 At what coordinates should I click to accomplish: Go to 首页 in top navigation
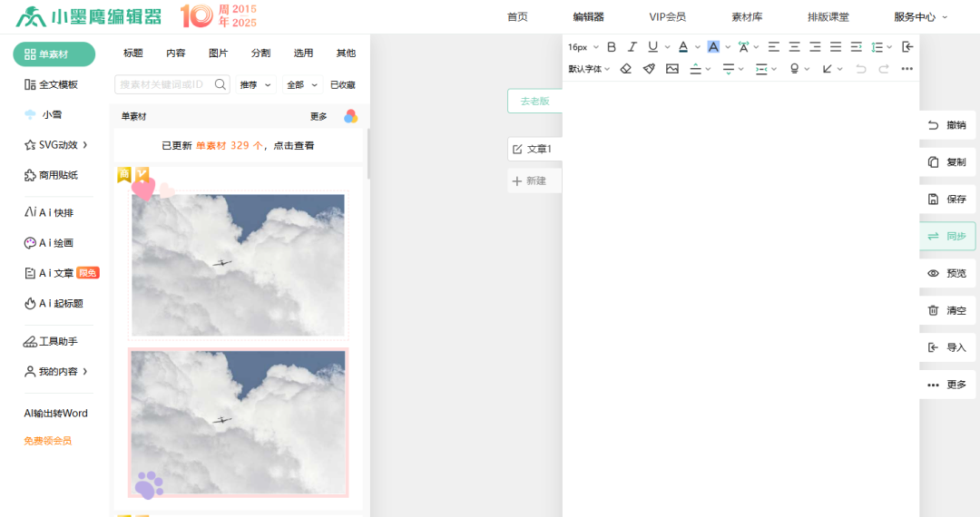coord(517,17)
